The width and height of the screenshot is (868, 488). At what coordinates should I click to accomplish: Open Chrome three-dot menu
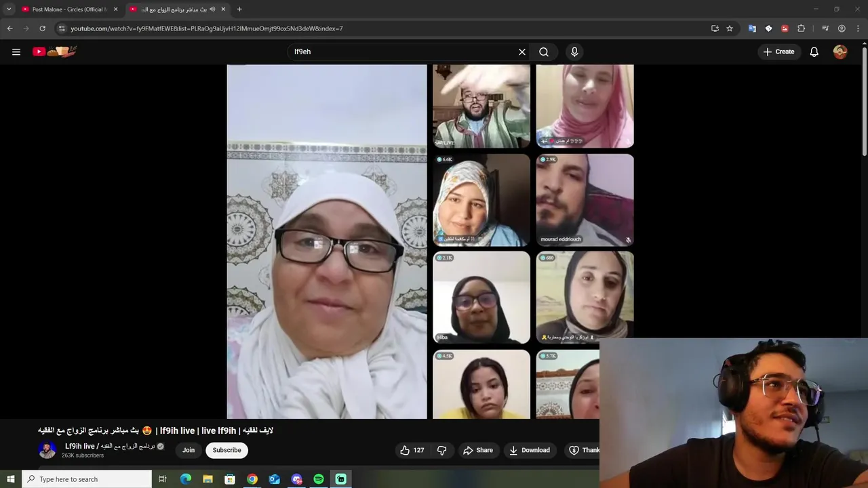(858, 28)
